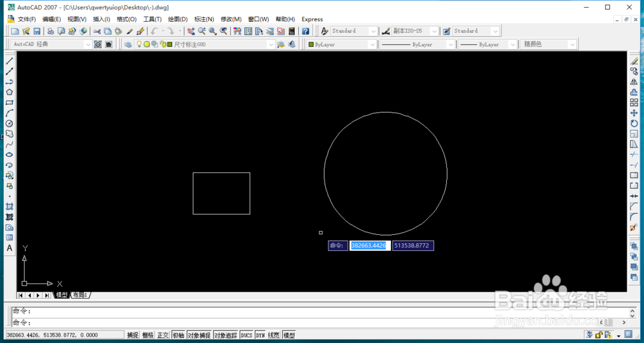Open the 修改(M) menu
The image size is (644, 343).
[231, 19]
